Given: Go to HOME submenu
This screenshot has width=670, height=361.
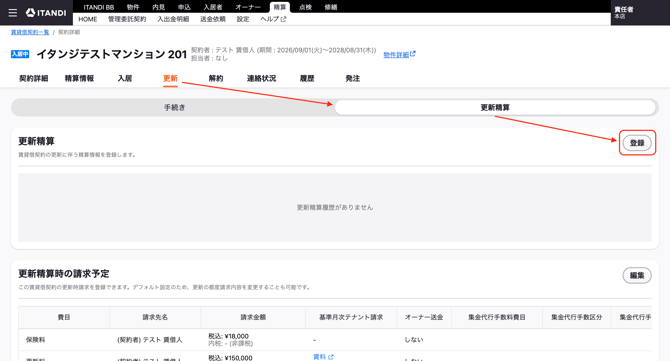Looking at the screenshot, I should [x=88, y=19].
